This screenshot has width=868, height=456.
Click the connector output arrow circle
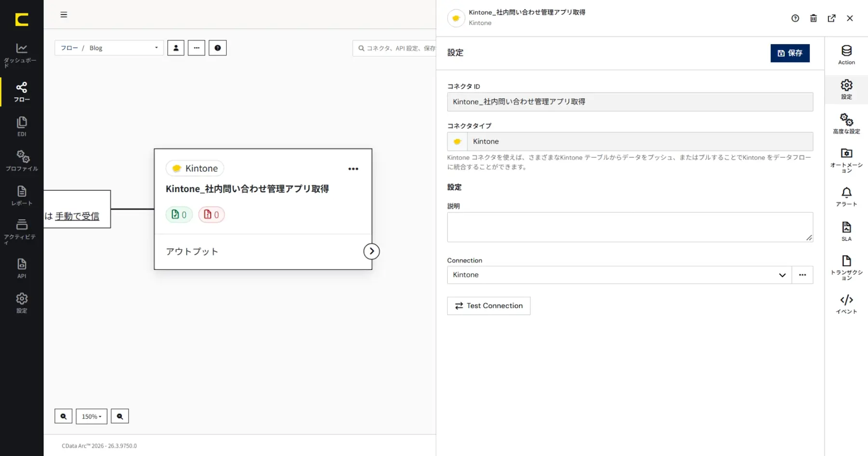coord(372,251)
